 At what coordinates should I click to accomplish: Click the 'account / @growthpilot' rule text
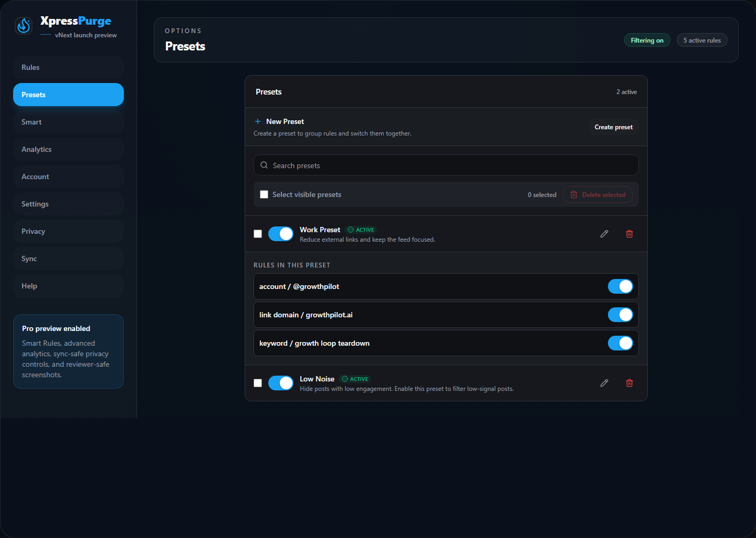[x=299, y=286]
